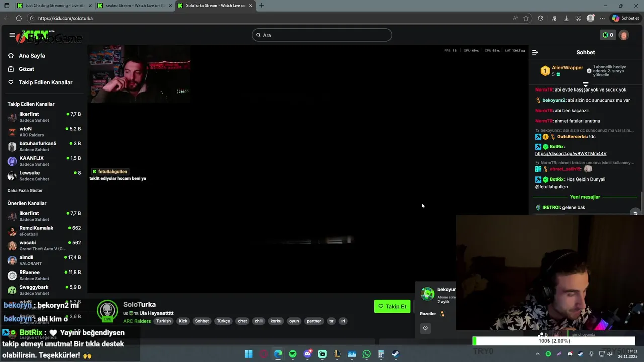Open RRaenee recommended channel
The image size is (644, 362).
44,275
